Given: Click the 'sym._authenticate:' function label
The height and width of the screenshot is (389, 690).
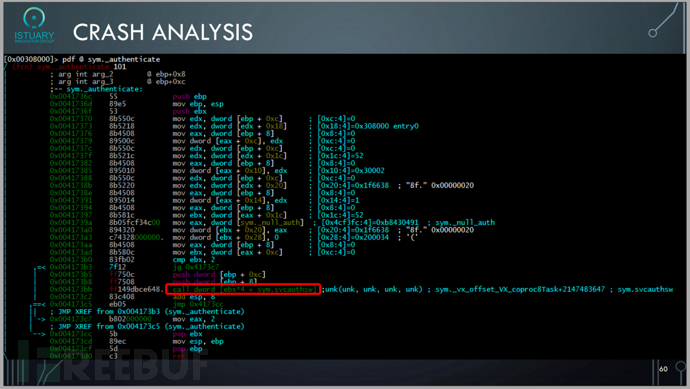Looking at the screenshot, I should pos(104,89).
